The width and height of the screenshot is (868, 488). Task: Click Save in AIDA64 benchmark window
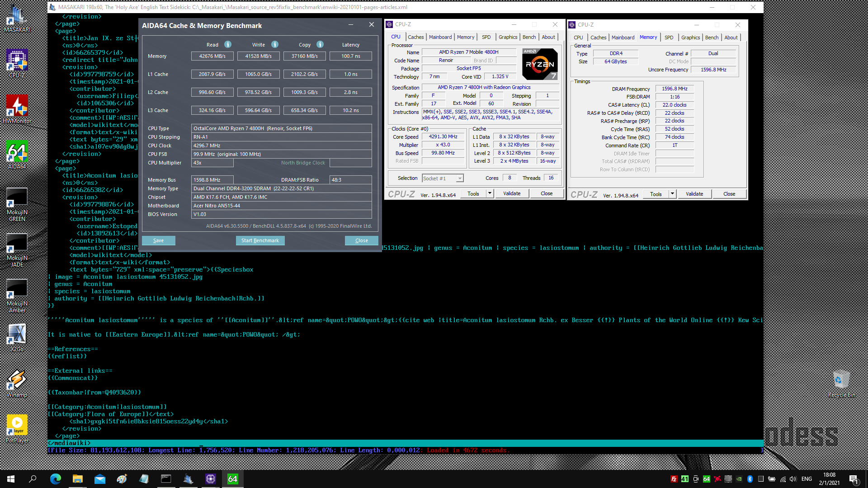point(159,240)
